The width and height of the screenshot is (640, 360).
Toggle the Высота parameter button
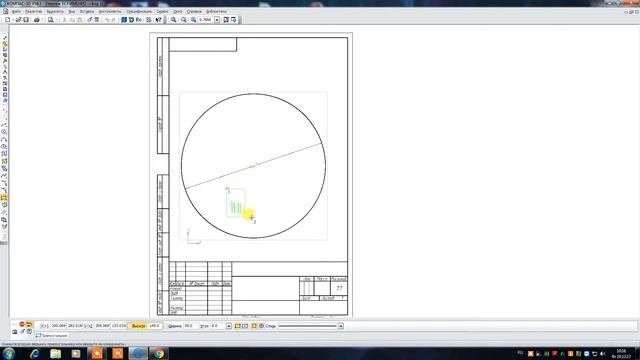click(138, 326)
